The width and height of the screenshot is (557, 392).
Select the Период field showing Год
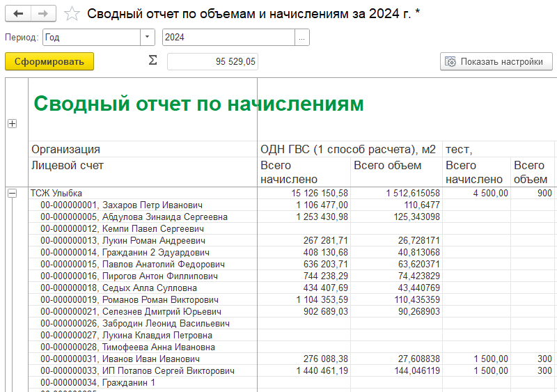click(x=92, y=37)
